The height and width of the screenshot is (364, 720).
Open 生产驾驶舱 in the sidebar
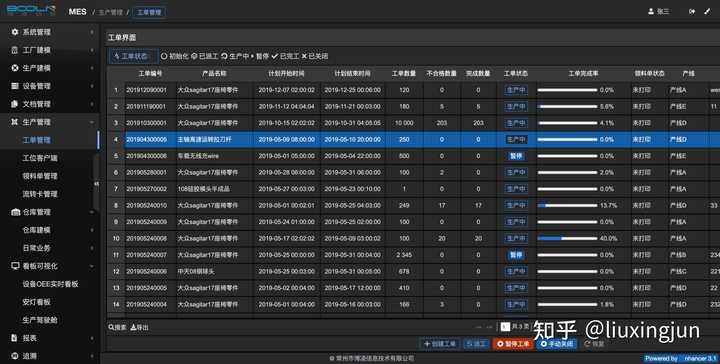[x=40, y=320]
